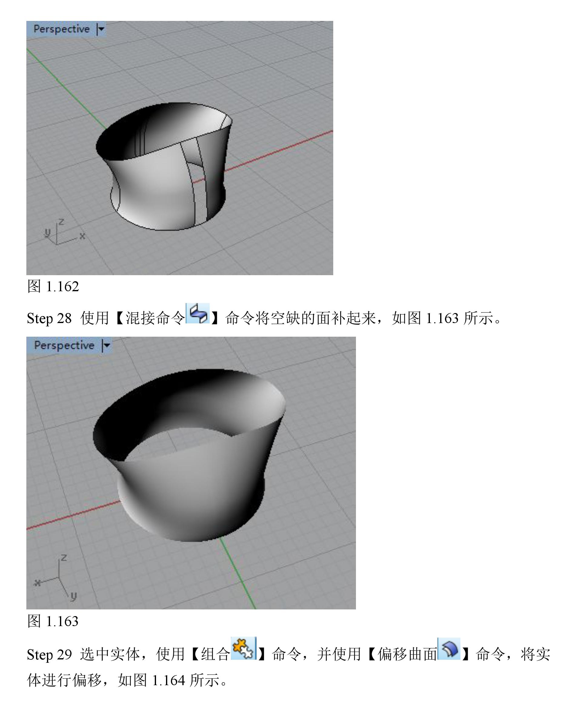Click the Offset Surface icon in Step 29

coord(449,649)
